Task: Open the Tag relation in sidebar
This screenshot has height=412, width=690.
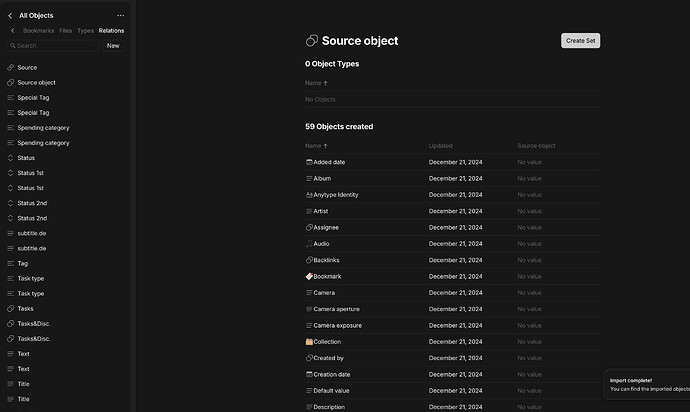Action: point(22,263)
